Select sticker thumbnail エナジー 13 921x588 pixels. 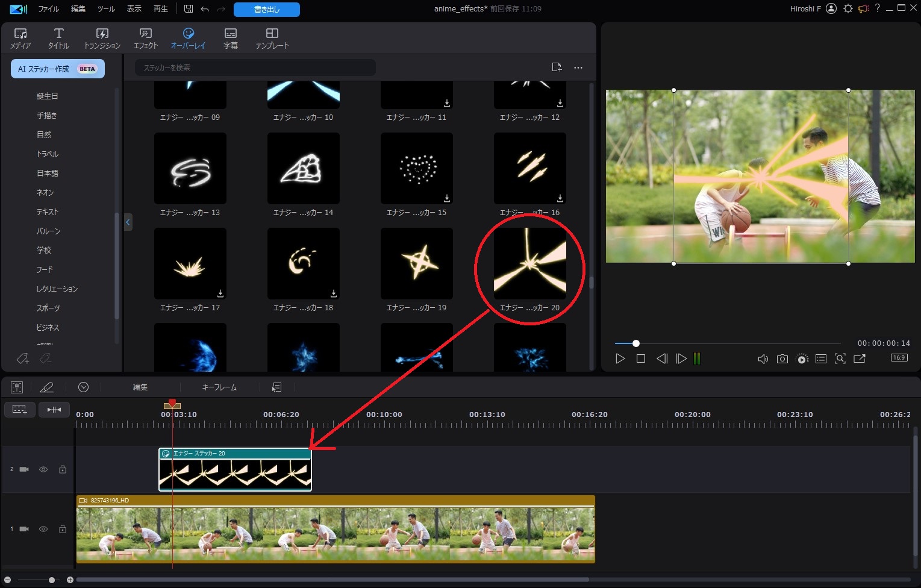(190, 168)
